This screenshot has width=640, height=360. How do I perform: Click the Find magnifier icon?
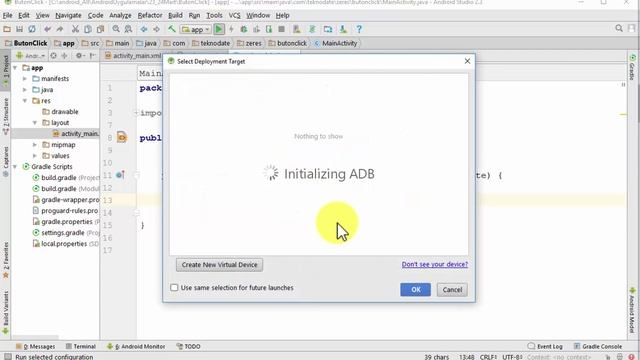point(116,29)
